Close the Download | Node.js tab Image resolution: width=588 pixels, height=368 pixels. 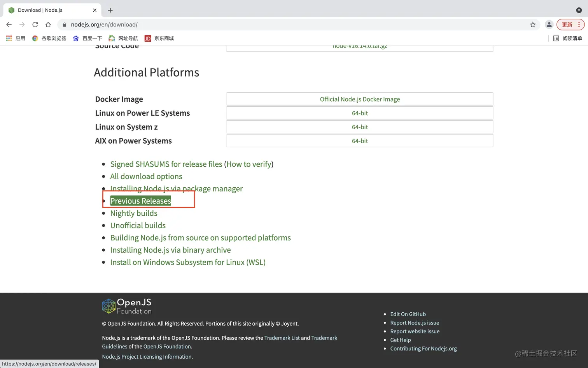94,10
